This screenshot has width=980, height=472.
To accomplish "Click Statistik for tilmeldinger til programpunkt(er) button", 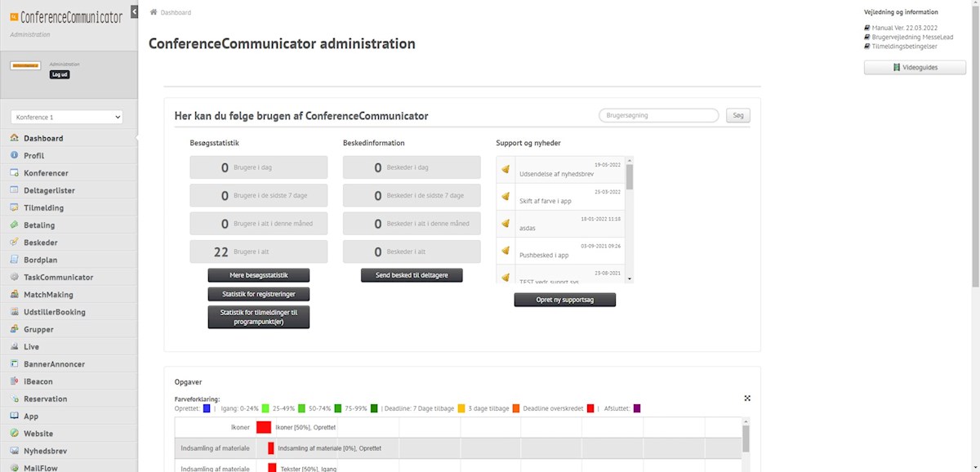I will tap(259, 318).
